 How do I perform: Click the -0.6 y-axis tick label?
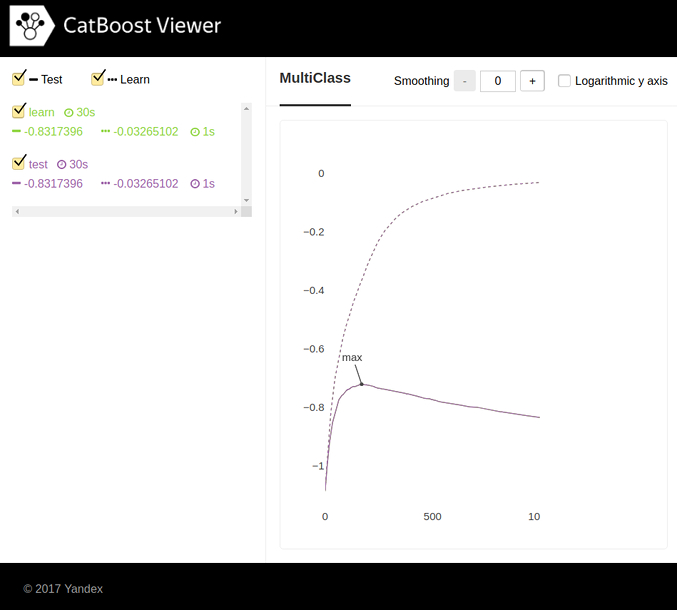(314, 349)
